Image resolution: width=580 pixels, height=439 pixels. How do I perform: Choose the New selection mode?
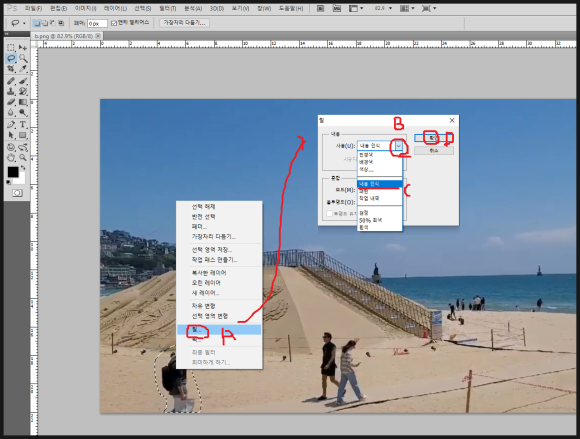pyautogui.click(x=37, y=23)
